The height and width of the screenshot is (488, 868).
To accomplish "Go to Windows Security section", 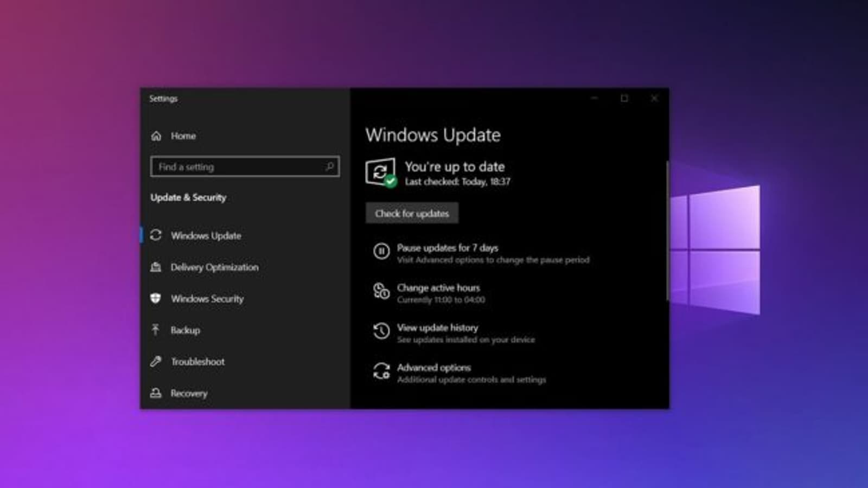I will pos(207,299).
